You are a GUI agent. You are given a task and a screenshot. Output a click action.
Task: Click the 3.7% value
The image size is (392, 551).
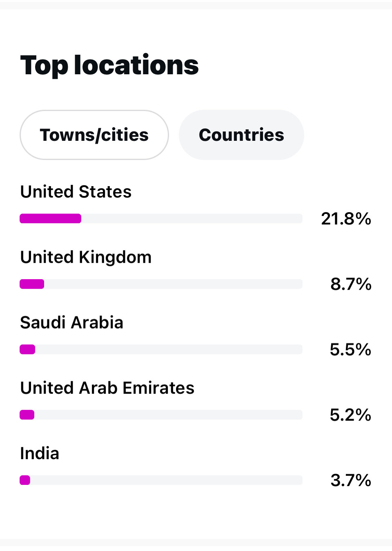pos(351,480)
